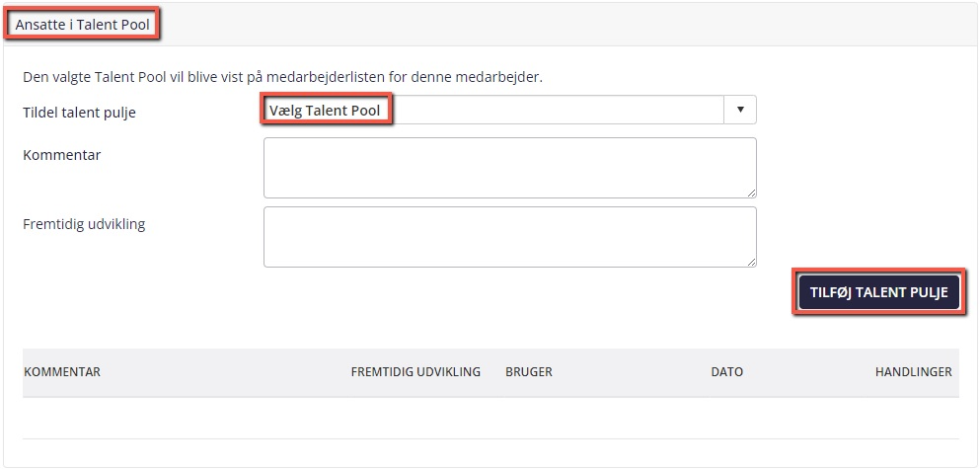
Task: Select the DATO column header
Action: click(727, 372)
